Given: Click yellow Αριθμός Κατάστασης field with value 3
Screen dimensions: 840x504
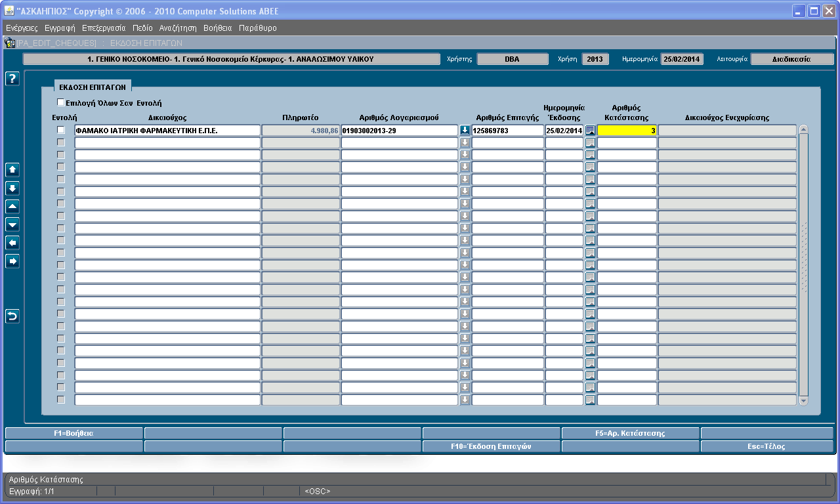Looking at the screenshot, I should 627,131.
